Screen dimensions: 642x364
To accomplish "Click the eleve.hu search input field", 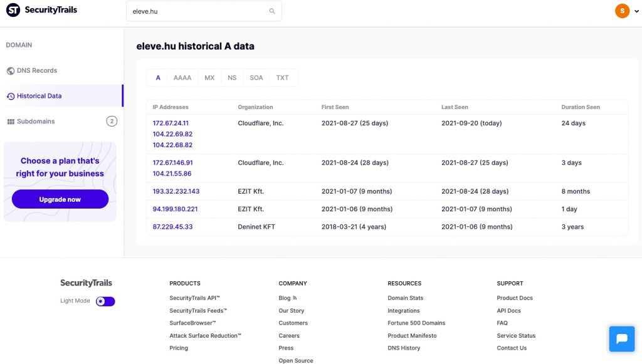I will (x=204, y=11).
